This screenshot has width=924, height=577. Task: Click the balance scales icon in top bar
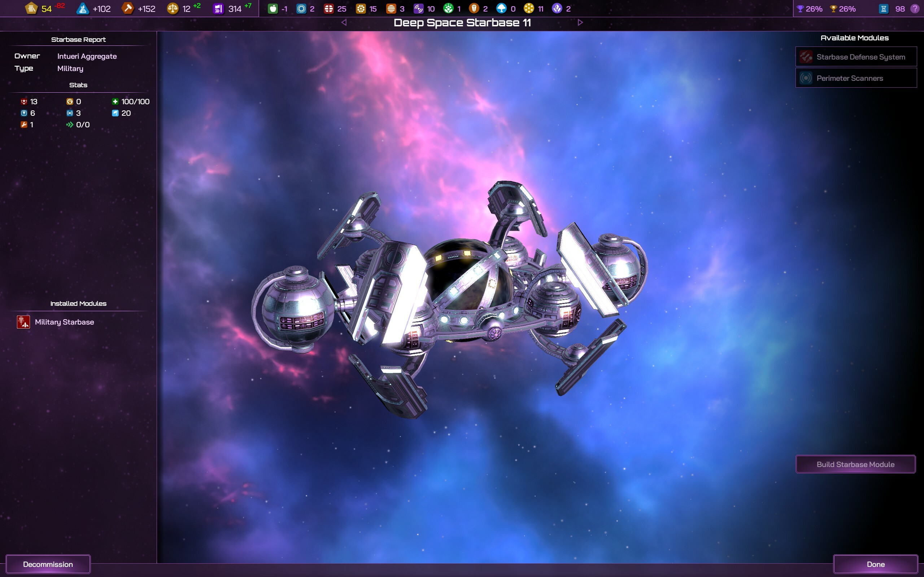[x=173, y=8]
